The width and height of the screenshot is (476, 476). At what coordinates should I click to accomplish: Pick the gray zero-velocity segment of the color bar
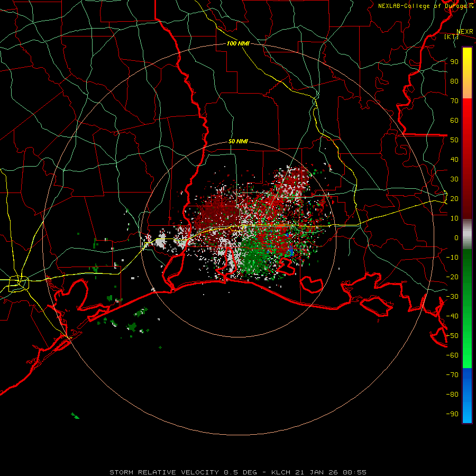pyautogui.click(x=467, y=234)
